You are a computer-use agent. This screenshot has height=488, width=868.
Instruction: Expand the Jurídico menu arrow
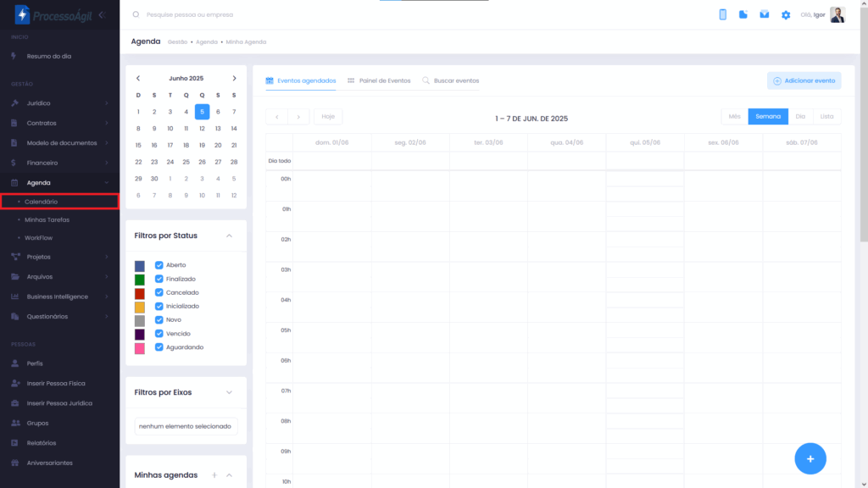[106, 103]
